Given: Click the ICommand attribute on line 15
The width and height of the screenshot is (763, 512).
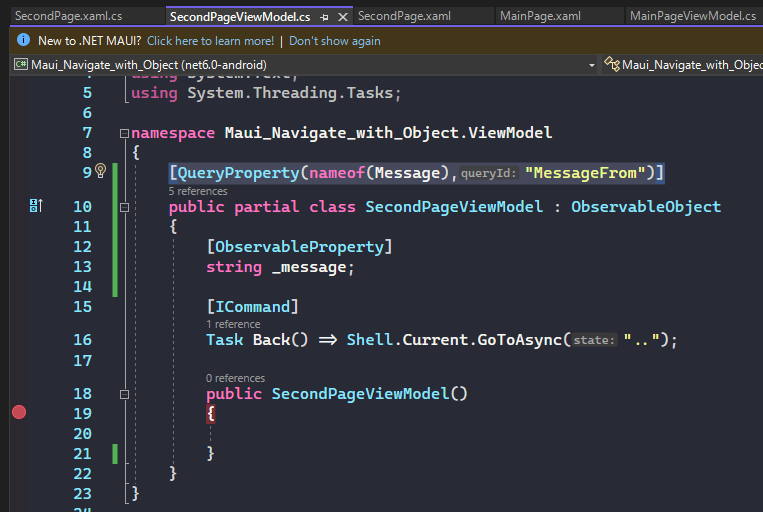Looking at the screenshot, I should 252,307.
